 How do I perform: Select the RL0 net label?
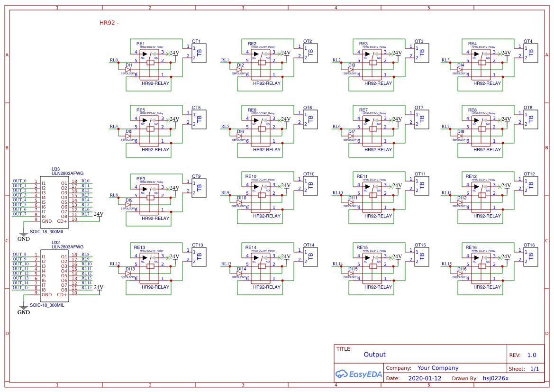point(113,60)
